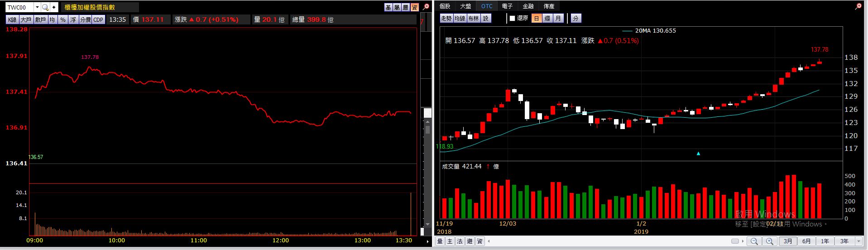Viewport: 868px width, 250px height.
Task: Switch to the 大盤 tab
Action: point(465,6)
